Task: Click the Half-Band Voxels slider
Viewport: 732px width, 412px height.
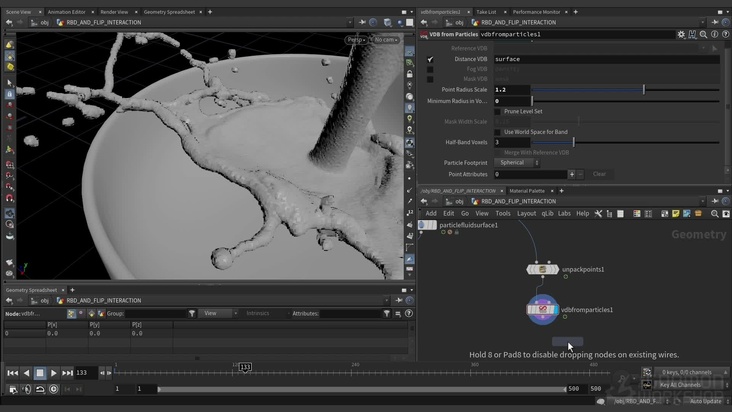Action: pos(626,142)
